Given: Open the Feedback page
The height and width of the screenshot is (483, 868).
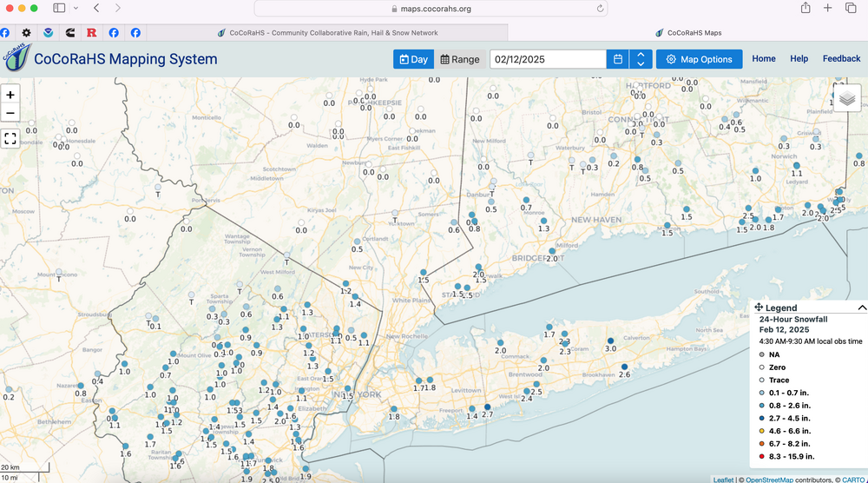Looking at the screenshot, I should [x=841, y=59].
